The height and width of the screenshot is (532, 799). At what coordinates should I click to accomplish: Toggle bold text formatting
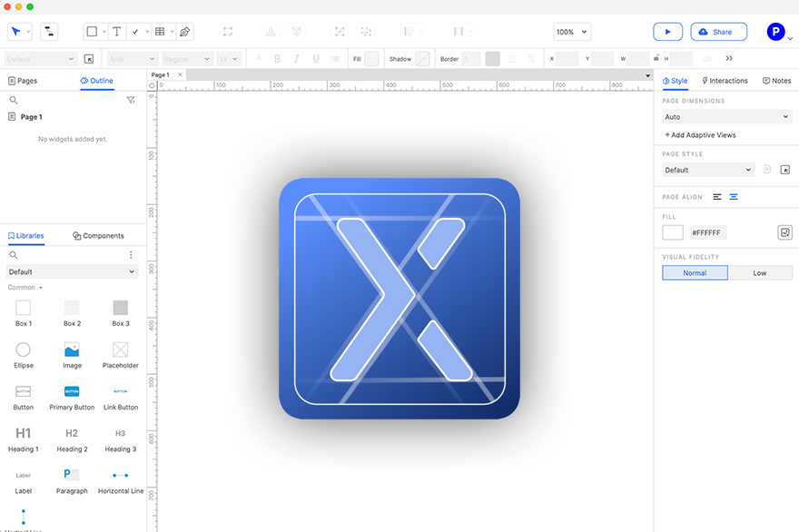(276, 58)
